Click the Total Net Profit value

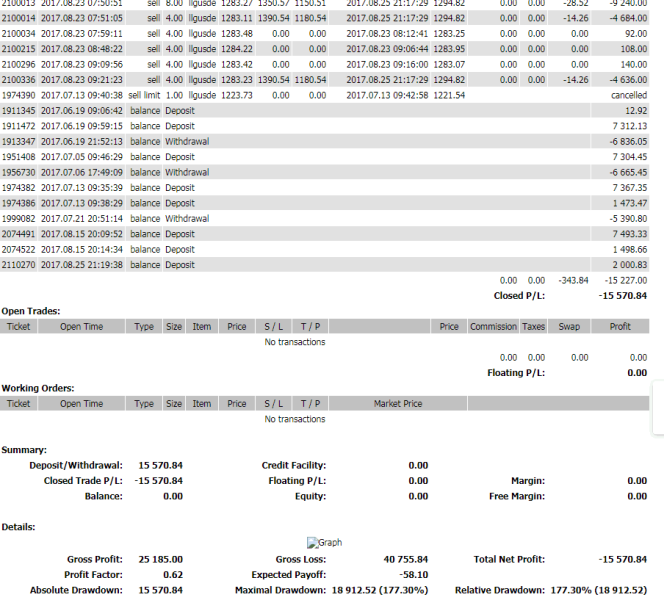(x=623, y=559)
